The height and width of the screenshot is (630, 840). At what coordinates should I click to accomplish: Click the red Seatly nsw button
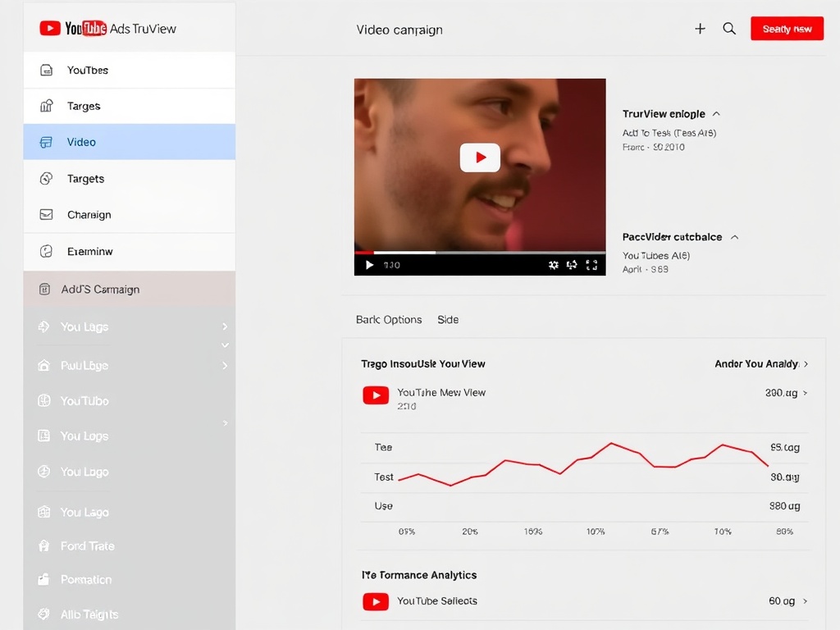[x=787, y=29]
